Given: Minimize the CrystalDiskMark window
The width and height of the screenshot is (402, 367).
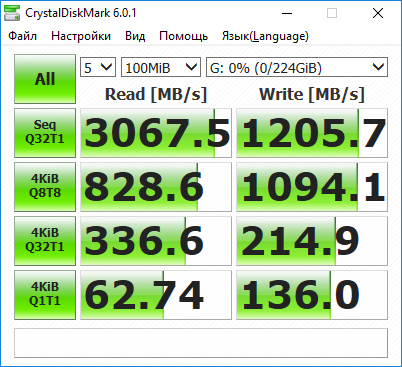Looking at the screenshot, I should pos(287,13).
